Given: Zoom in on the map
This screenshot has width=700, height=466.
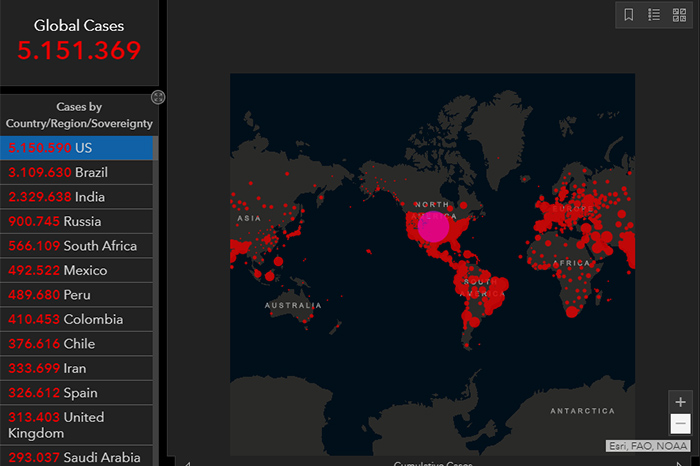Looking at the screenshot, I should pyautogui.click(x=680, y=402).
